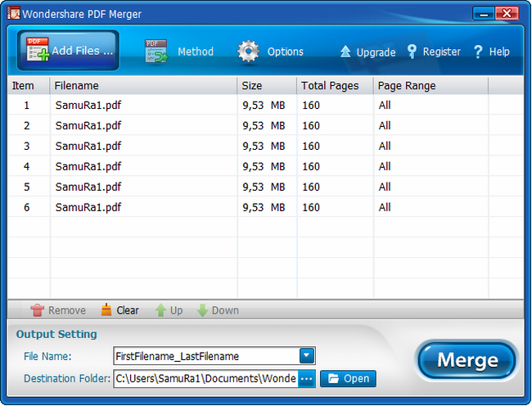Click the Register key icon
532x406 pixels.
(x=412, y=52)
